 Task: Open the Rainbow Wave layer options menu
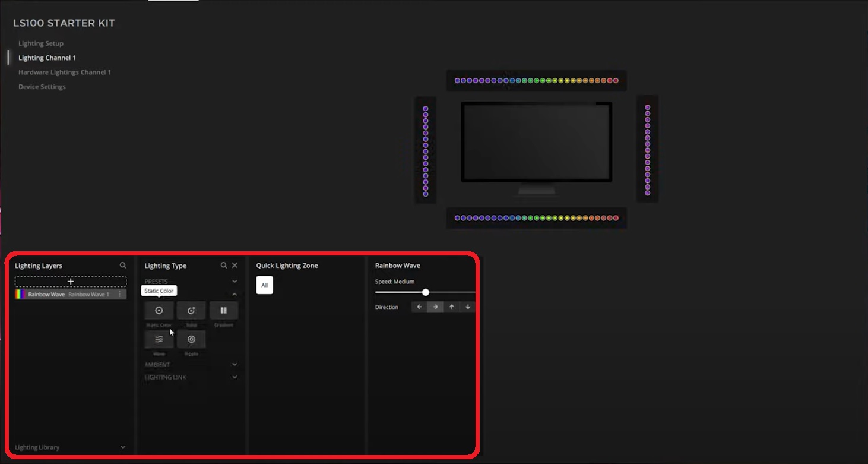coord(126,294)
